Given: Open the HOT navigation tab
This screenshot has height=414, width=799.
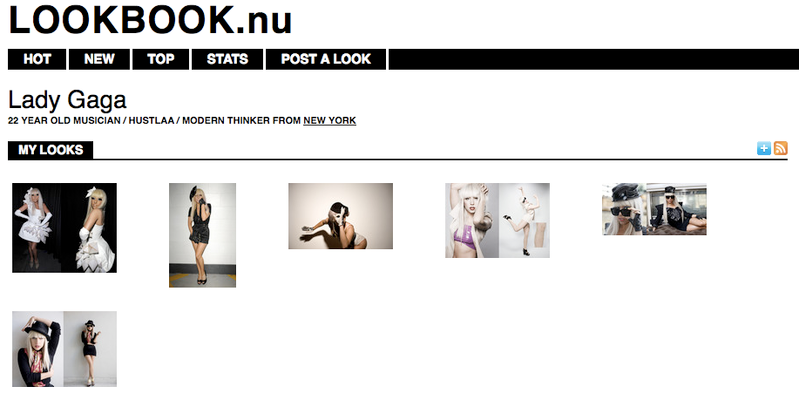Looking at the screenshot, I should [x=37, y=59].
